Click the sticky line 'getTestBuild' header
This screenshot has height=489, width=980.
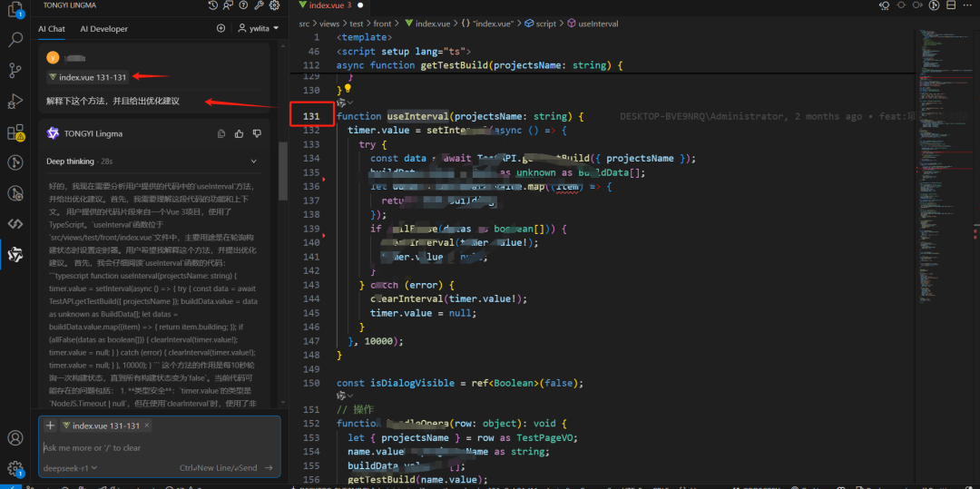point(479,65)
